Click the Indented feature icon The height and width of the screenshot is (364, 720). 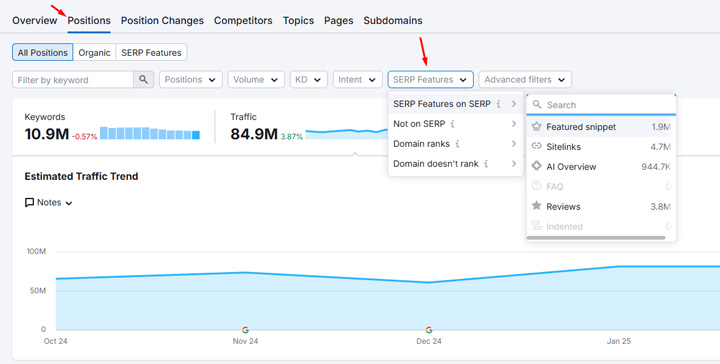pos(536,226)
